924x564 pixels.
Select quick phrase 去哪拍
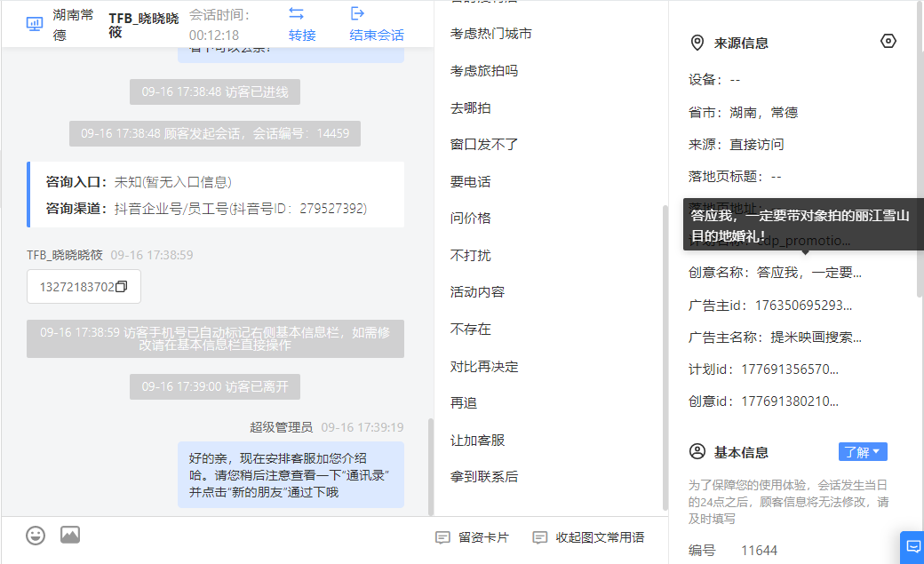pyautogui.click(x=470, y=108)
